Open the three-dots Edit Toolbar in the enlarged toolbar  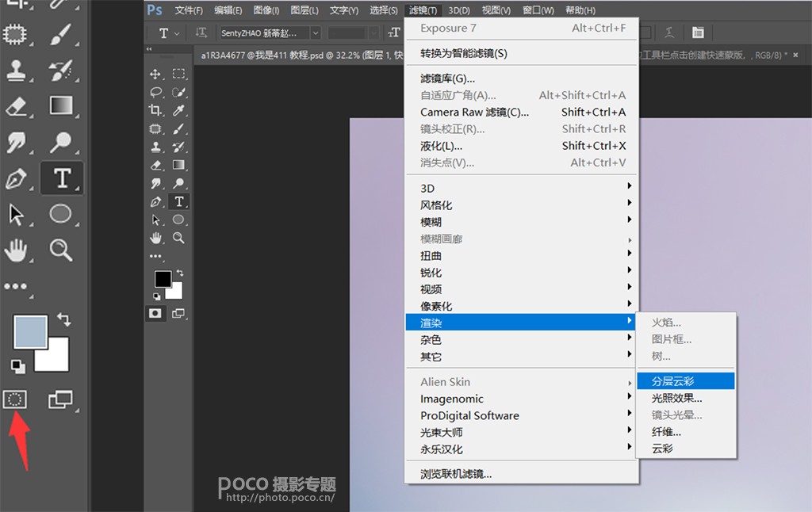tap(16, 286)
